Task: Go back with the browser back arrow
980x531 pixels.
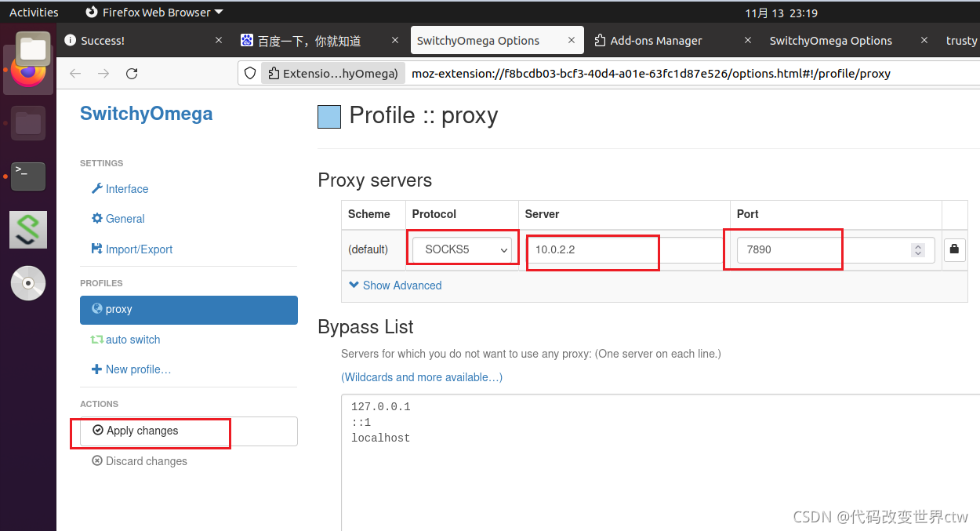Action: [x=75, y=74]
